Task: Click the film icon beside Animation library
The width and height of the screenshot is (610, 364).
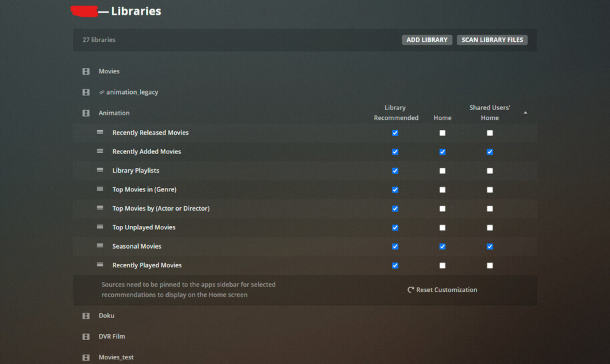Action: coord(86,113)
